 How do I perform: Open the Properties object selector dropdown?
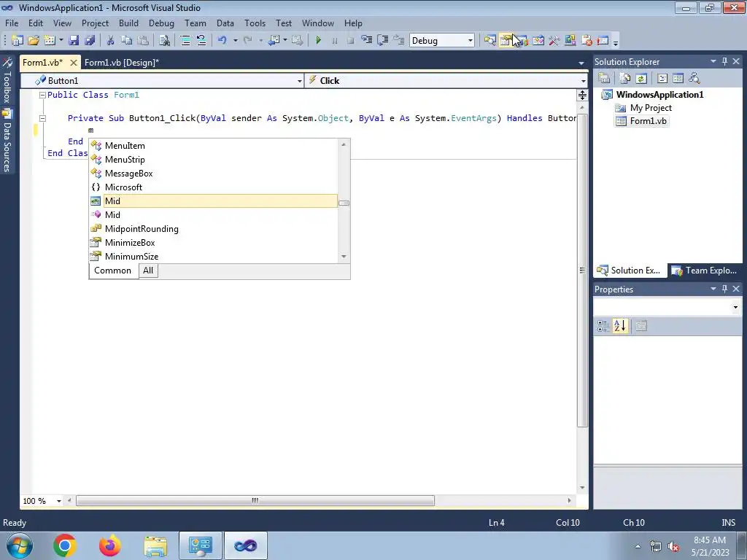[x=735, y=307]
